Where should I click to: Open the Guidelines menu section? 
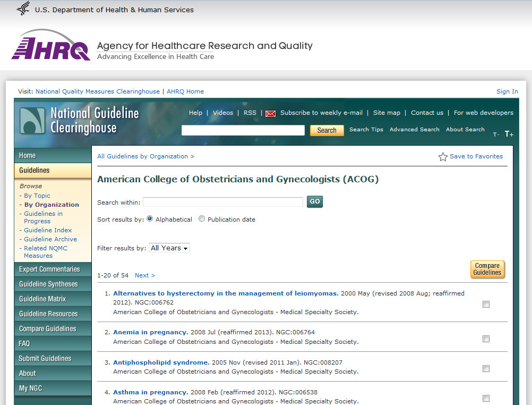[53, 171]
